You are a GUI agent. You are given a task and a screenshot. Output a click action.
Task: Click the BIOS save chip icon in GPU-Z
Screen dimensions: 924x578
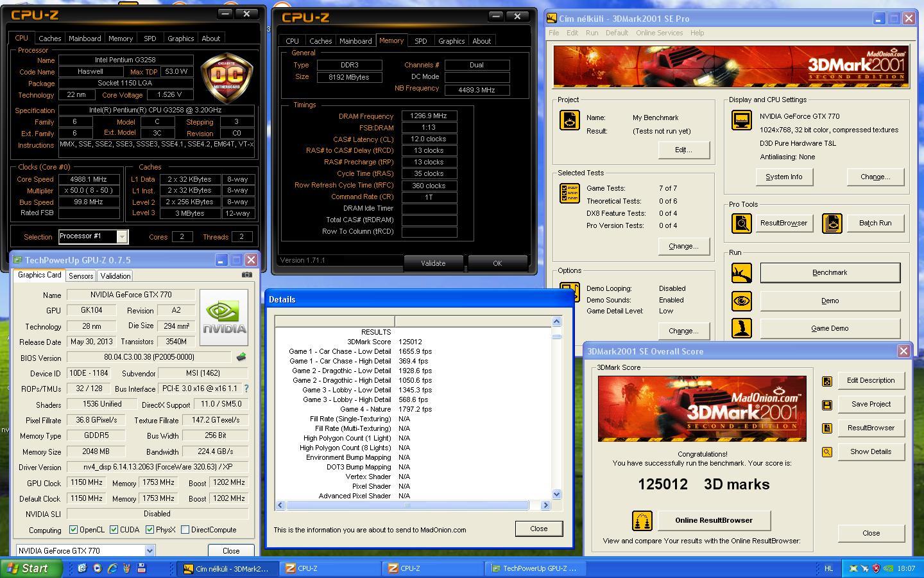click(241, 357)
